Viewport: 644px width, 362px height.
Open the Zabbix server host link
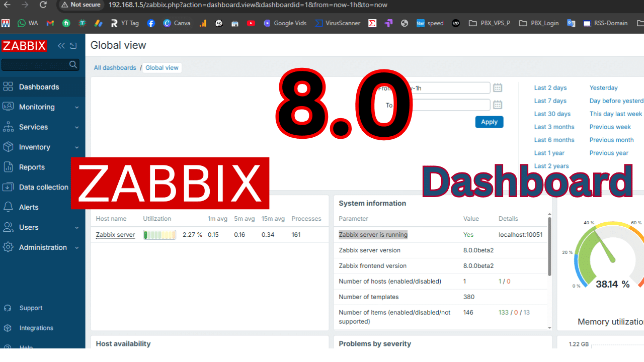[x=115, y=235]
